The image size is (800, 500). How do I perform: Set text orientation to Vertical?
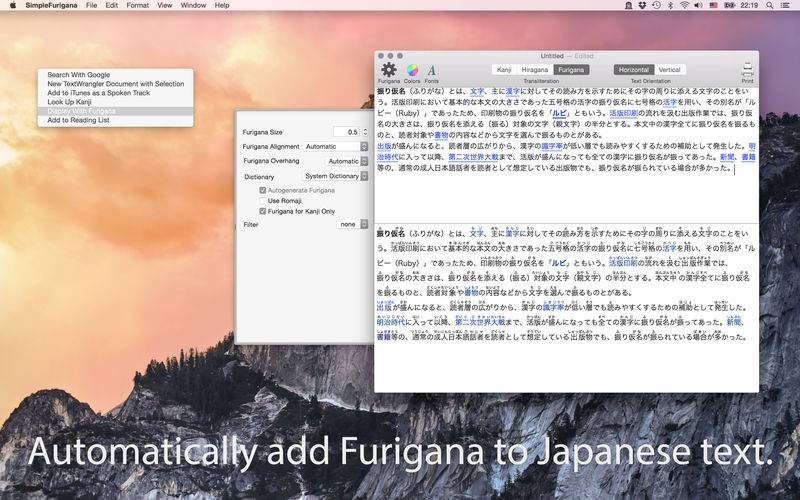click(669, 70)
